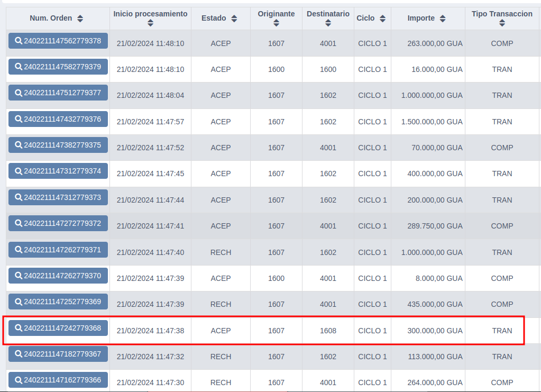Open order 2402211147432779376 details

[58, 119]
